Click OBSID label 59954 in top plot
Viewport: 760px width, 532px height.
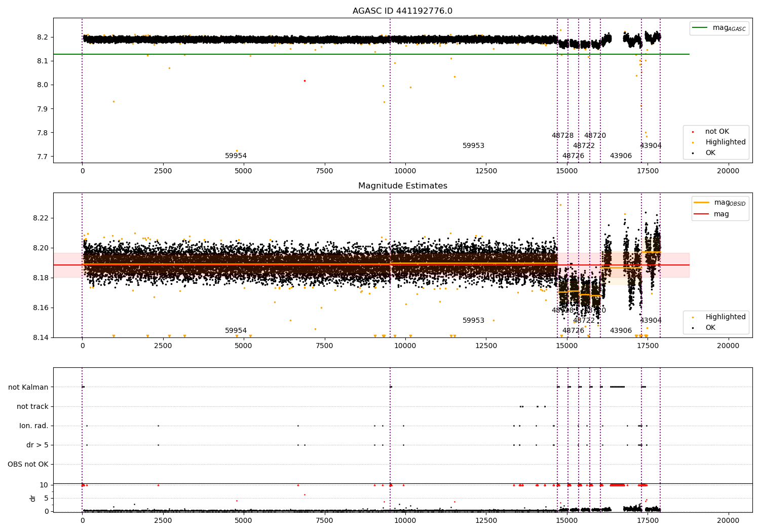(236, 156)
